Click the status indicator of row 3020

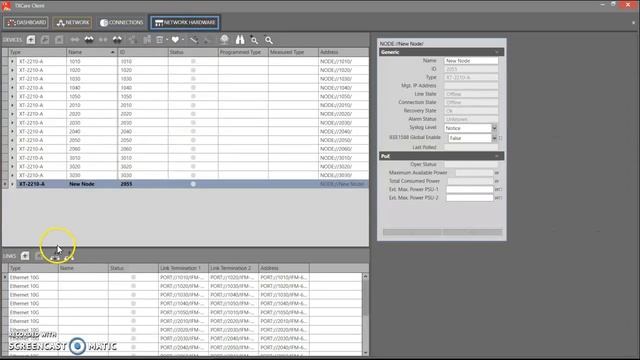193,167
